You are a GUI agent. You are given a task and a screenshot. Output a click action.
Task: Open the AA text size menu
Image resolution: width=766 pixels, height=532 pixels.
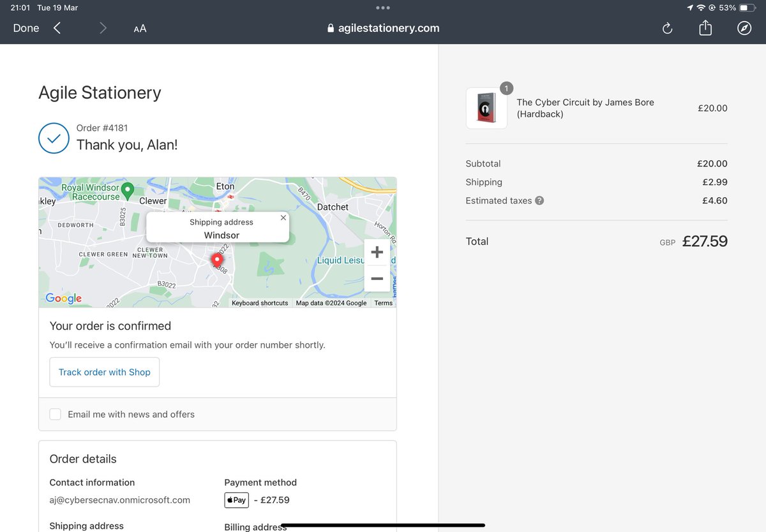tap(140, 28)
